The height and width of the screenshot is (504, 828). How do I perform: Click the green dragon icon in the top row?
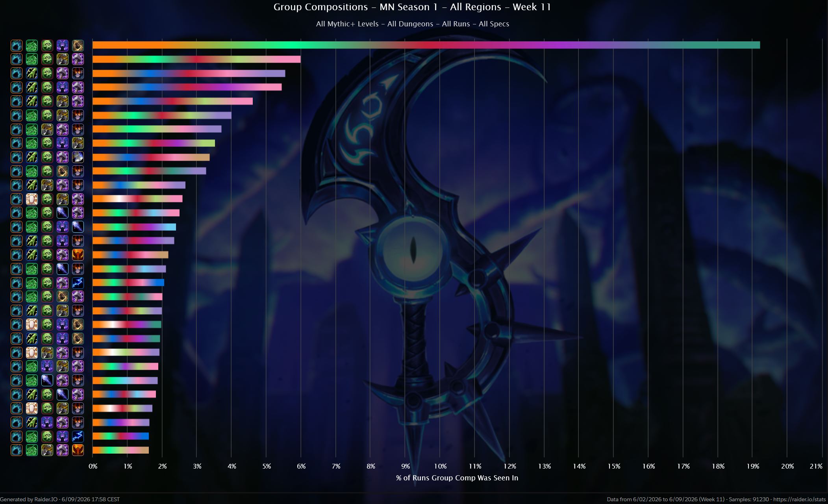pyautogui.click(x=32, y=45)
